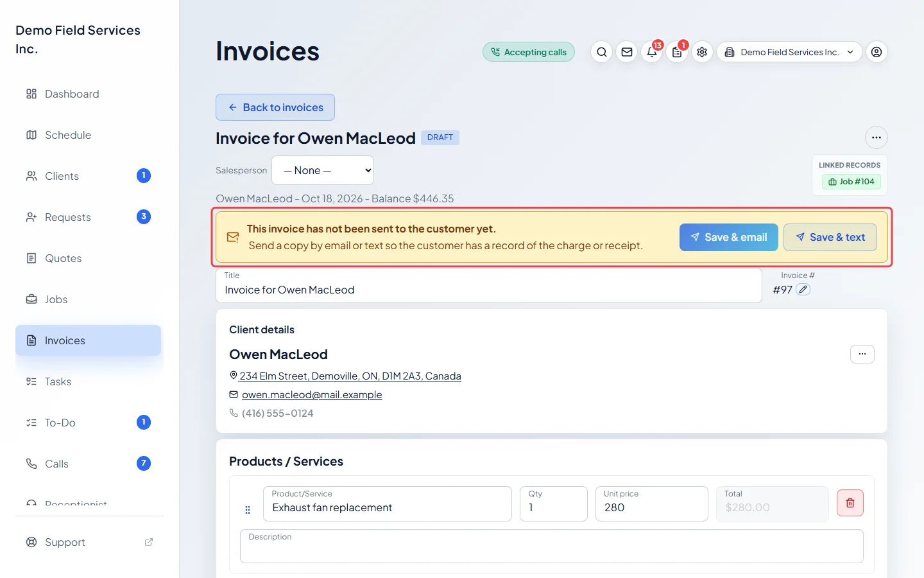Open the settings gear icon
Screen dimensions: 924x578
pos(702,52)
